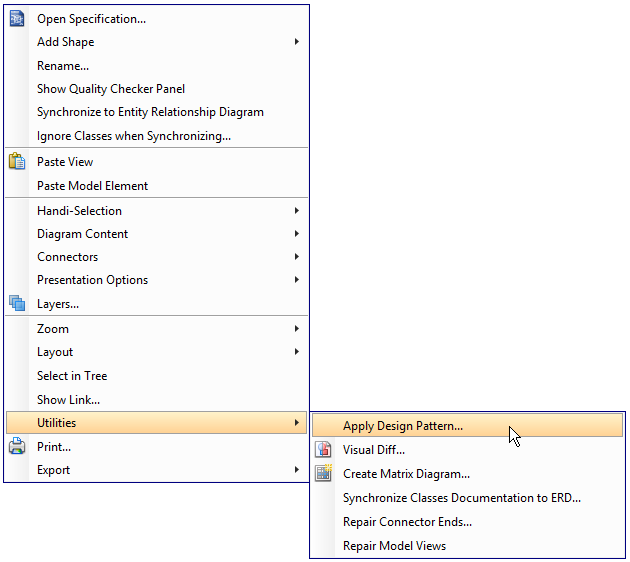The image size is (630, 562).
Task: Expand the Utilities submenu arrow
Action: tap(297, 423)
